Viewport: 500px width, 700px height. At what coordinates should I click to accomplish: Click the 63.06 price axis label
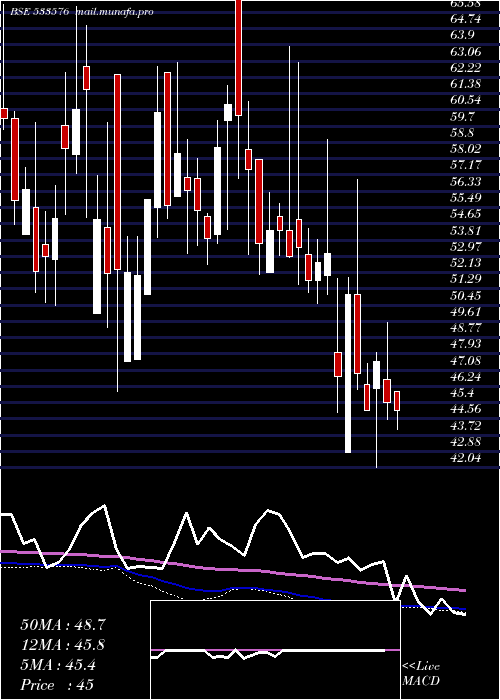466,51
